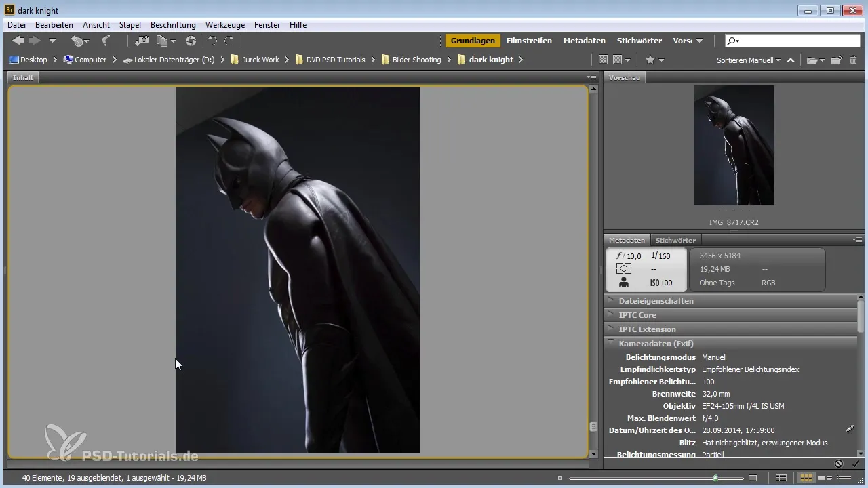
Task: Open Metadaten panel flyout menu
Action: [858, 240]
